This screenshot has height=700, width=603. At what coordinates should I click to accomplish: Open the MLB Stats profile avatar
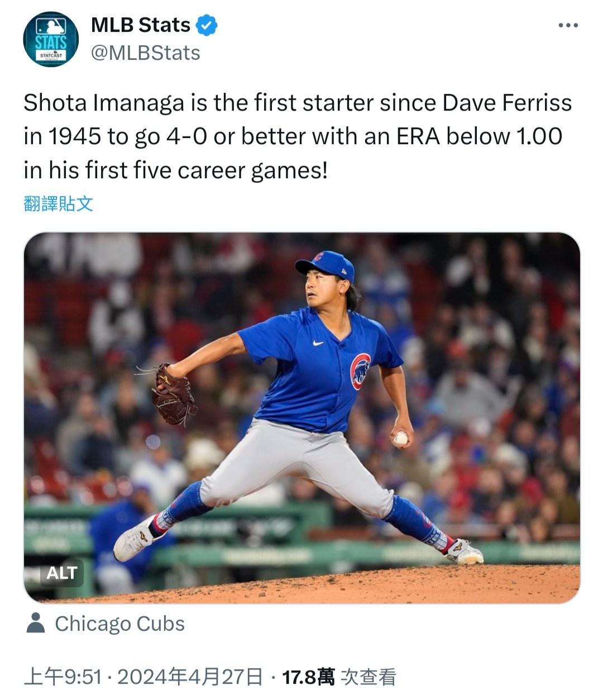tap(50, 39)
